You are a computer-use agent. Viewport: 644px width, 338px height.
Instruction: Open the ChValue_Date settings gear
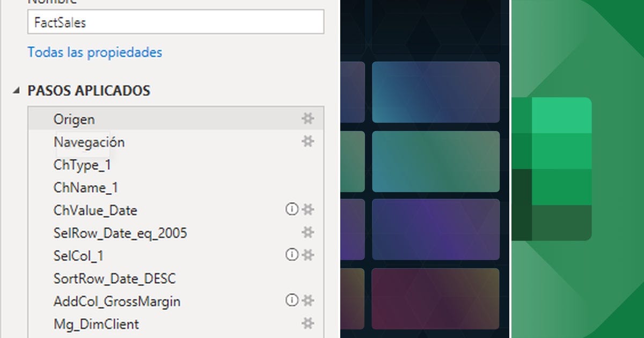click(x=308, y=210)
